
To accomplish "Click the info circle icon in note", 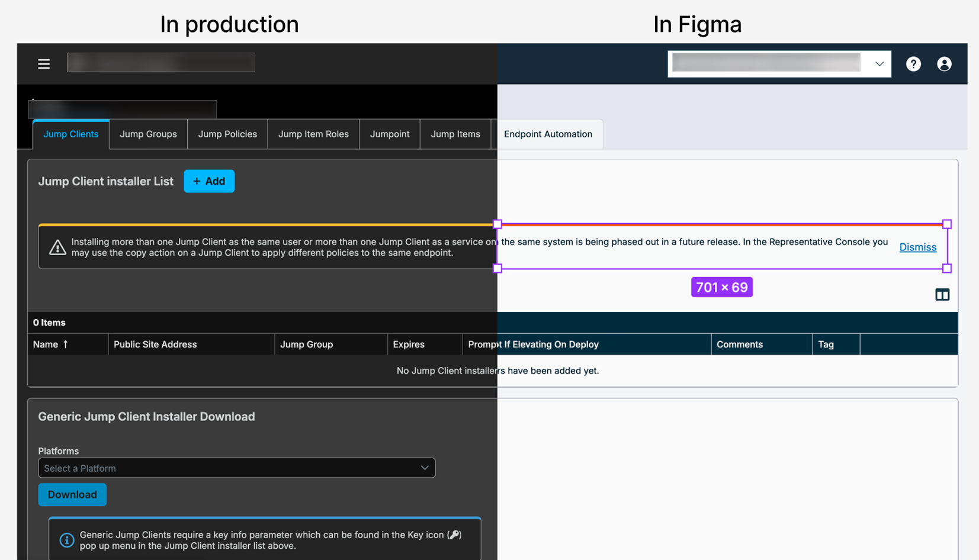I will click(x=67, y=540).
